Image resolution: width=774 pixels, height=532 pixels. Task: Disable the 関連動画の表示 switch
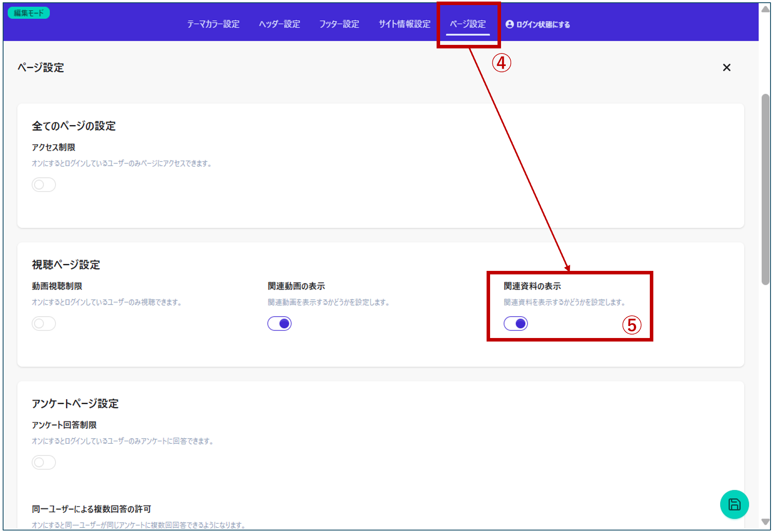click(x=279, y=324)
